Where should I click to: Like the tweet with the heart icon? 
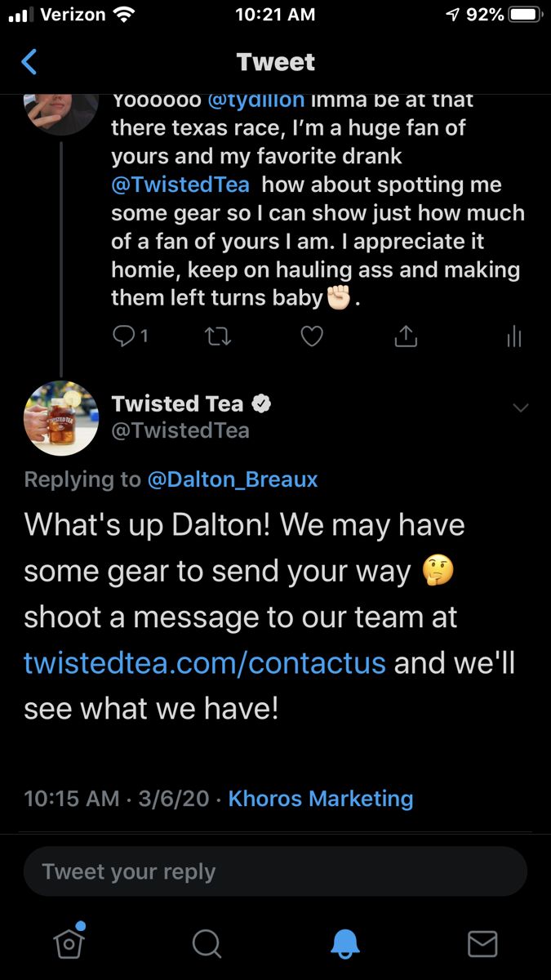[x=312, y=336]
